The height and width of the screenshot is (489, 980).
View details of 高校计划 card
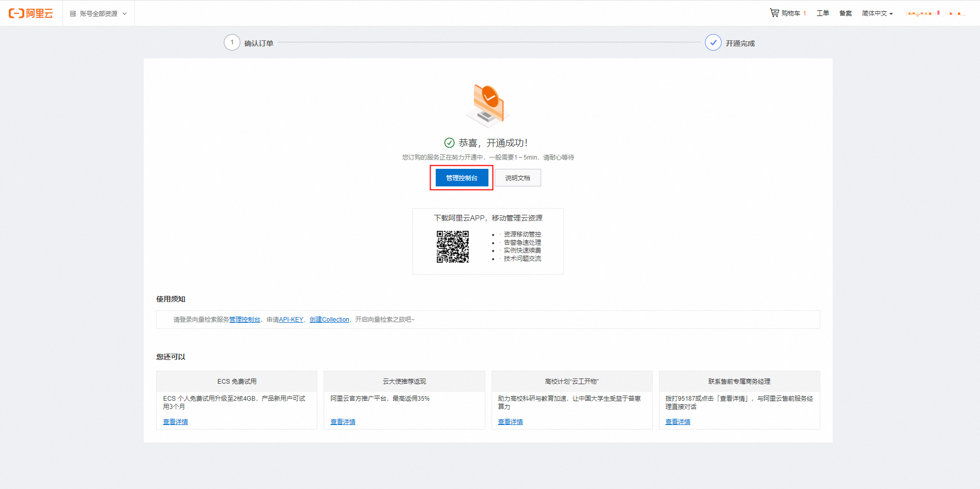point(510,422)
